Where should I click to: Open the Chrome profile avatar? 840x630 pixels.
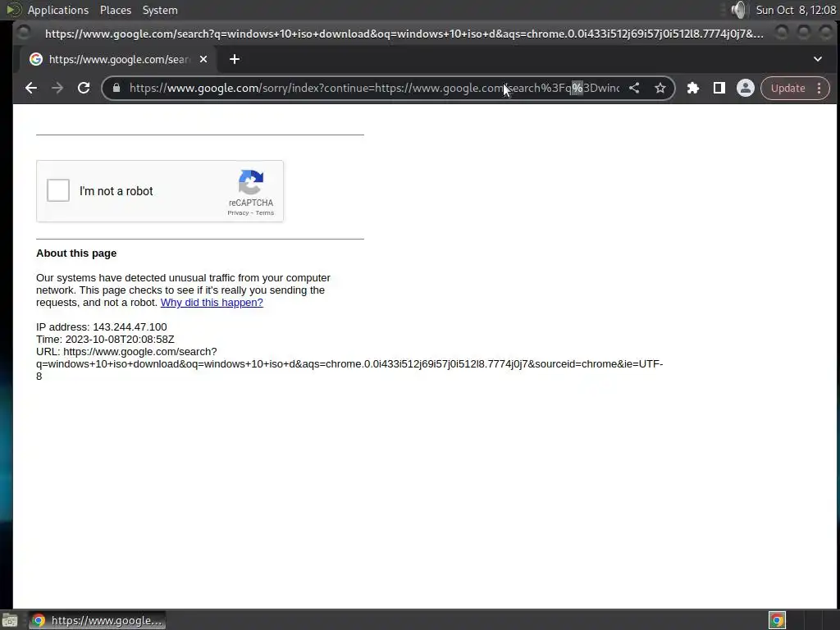coord(745,88)
